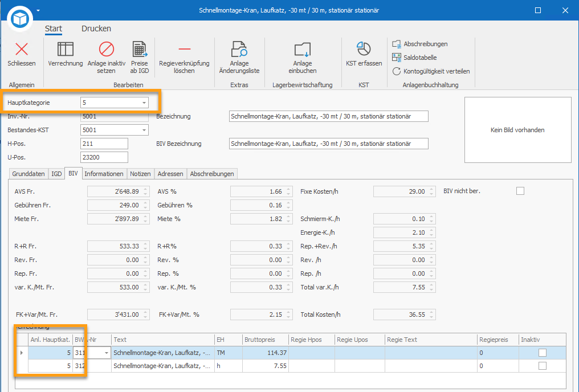
Task: Open Saldotabelle
Action: pos(415,58)
